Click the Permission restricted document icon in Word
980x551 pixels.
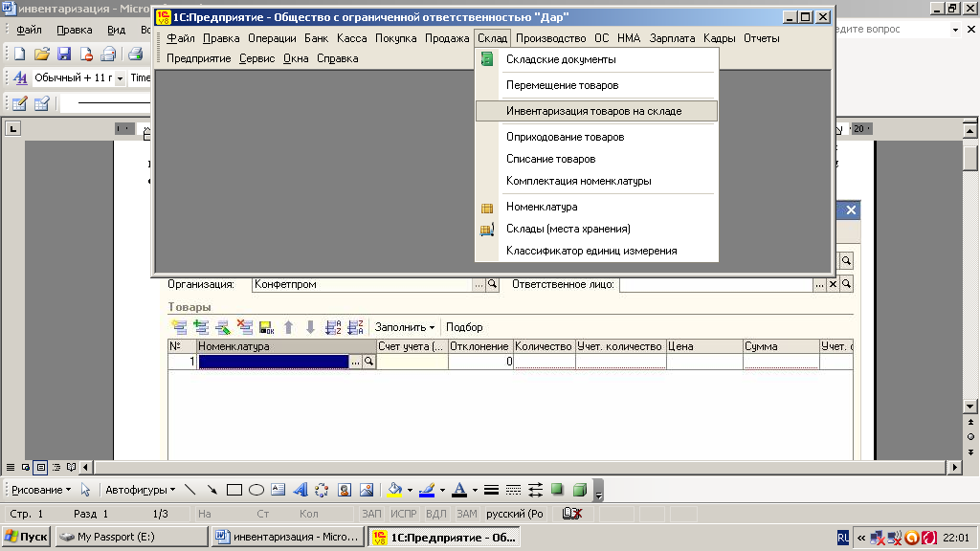click(86, 55)
